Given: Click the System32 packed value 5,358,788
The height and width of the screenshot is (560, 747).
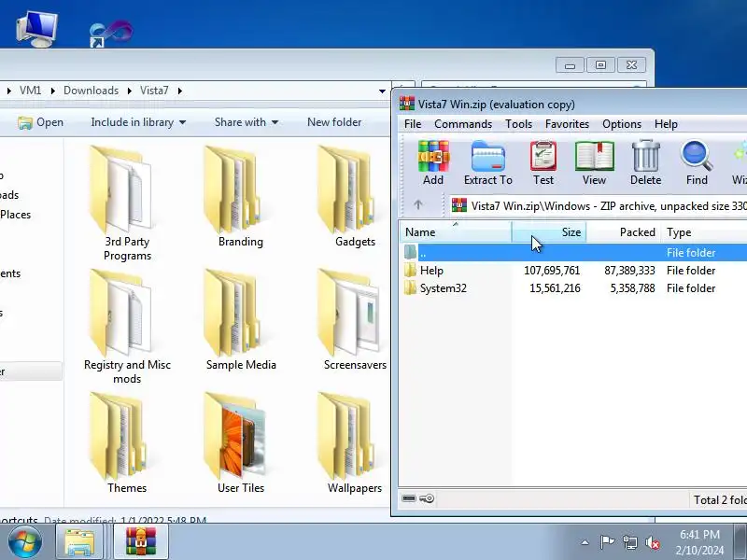Looking at the screenshot, I should [632, 288].
